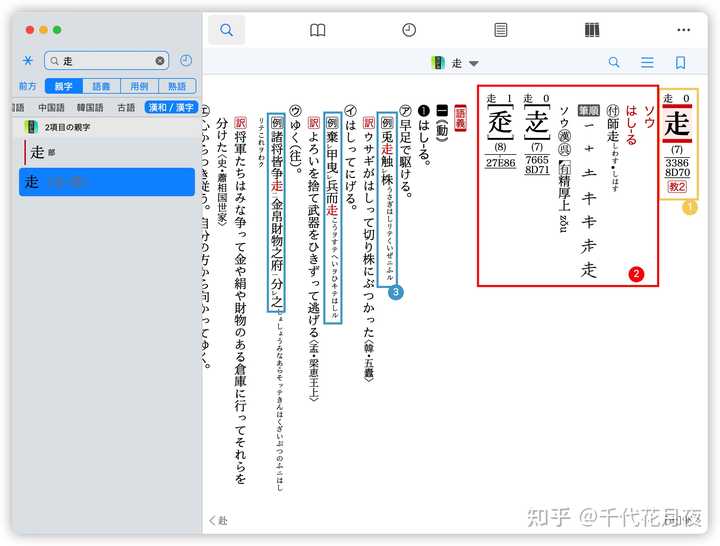Click the large 走 headword character
This screenshot has height=546, width=720.
677,124
